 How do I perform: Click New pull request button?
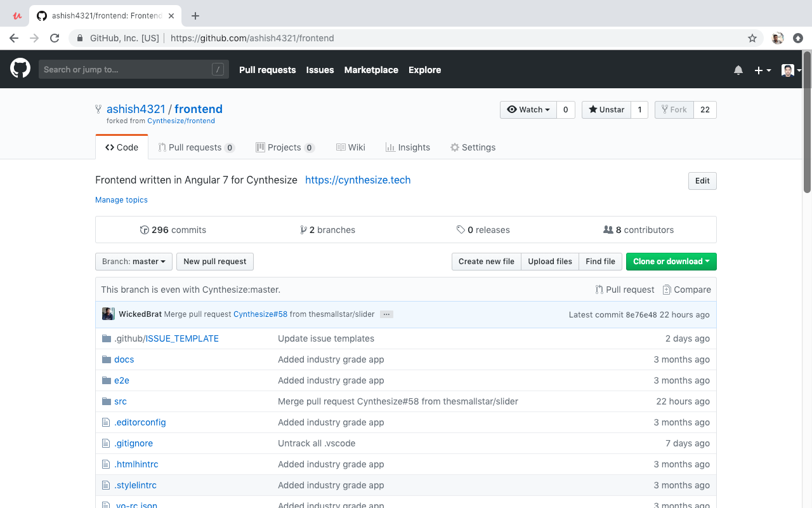[x=215, y=262]
